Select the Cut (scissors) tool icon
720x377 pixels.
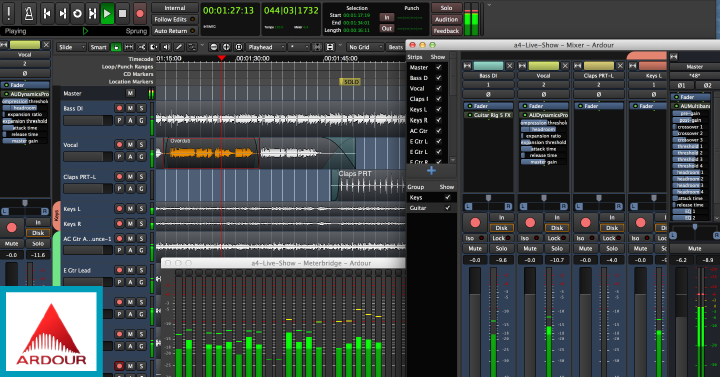[x=141, y=47]
